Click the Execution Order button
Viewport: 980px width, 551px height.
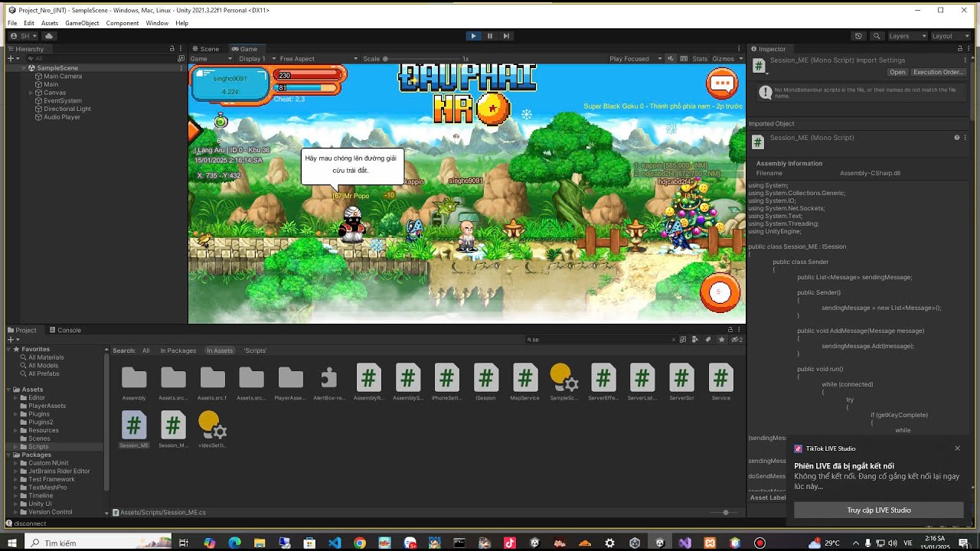click(938, 72)
